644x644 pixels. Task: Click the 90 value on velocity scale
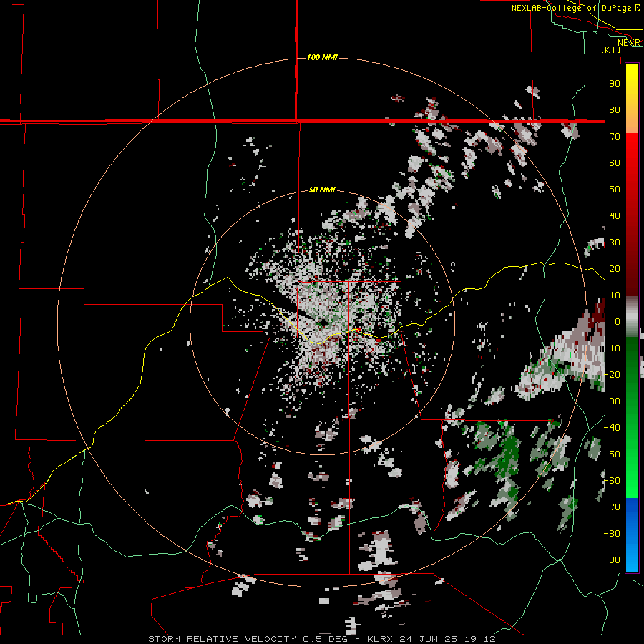tap(615, 84)
